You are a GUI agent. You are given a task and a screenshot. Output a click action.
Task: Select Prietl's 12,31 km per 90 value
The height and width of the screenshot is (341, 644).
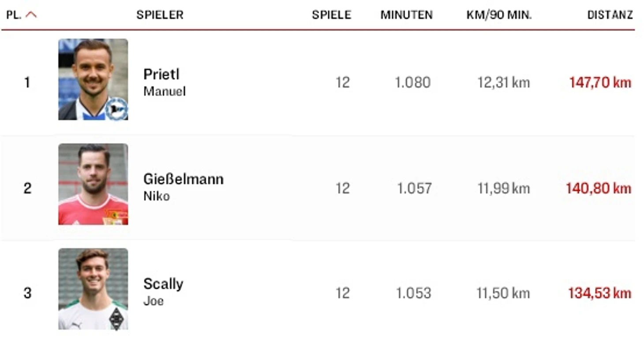tap(503, 83)
